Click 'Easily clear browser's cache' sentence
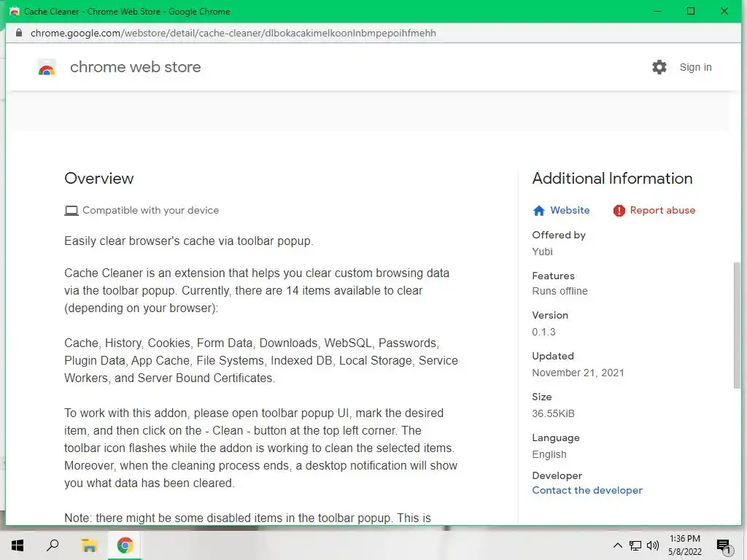This screenshot has width=747, height=560. pos(189,241)
